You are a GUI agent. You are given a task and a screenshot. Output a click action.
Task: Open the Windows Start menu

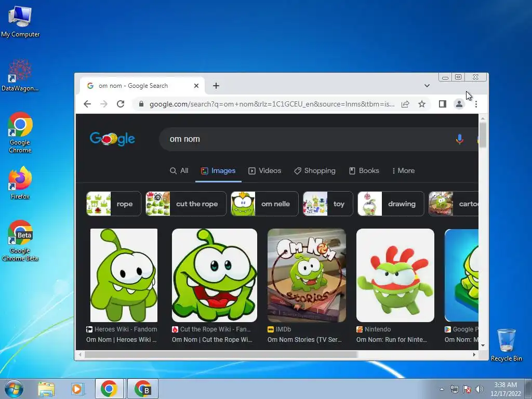click(14, 389)
